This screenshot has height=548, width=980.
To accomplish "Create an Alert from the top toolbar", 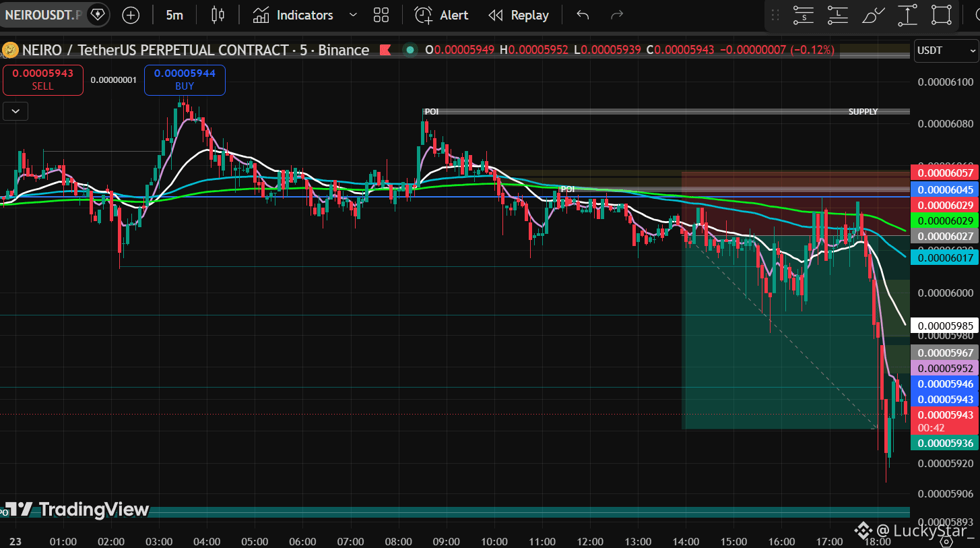I will click(441, 15).
